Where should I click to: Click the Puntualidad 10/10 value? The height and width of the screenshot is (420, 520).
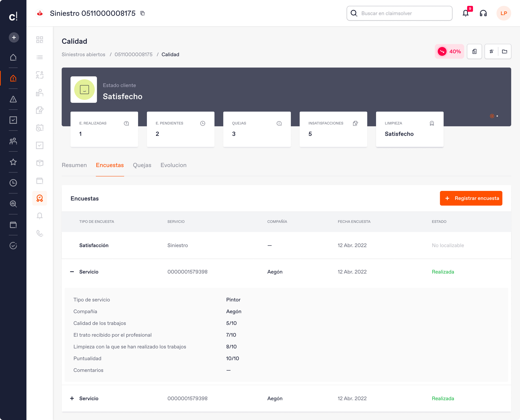[232, 358]
